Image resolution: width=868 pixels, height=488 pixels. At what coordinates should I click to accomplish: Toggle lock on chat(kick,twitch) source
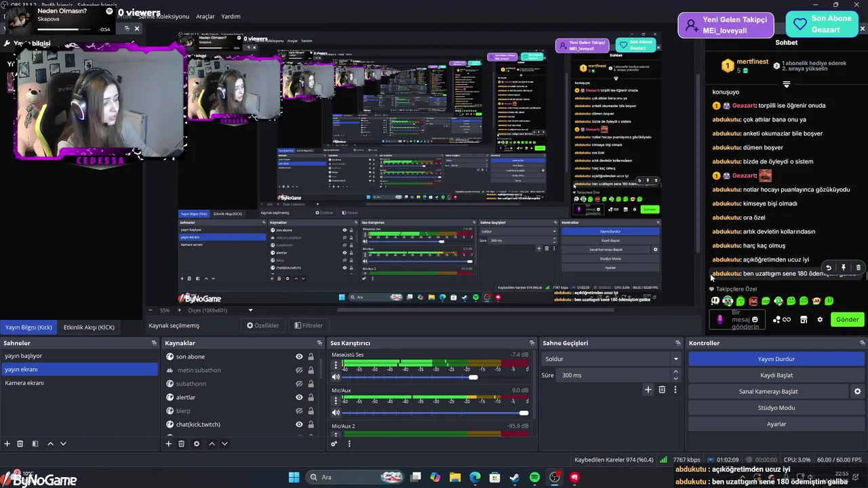311,424
